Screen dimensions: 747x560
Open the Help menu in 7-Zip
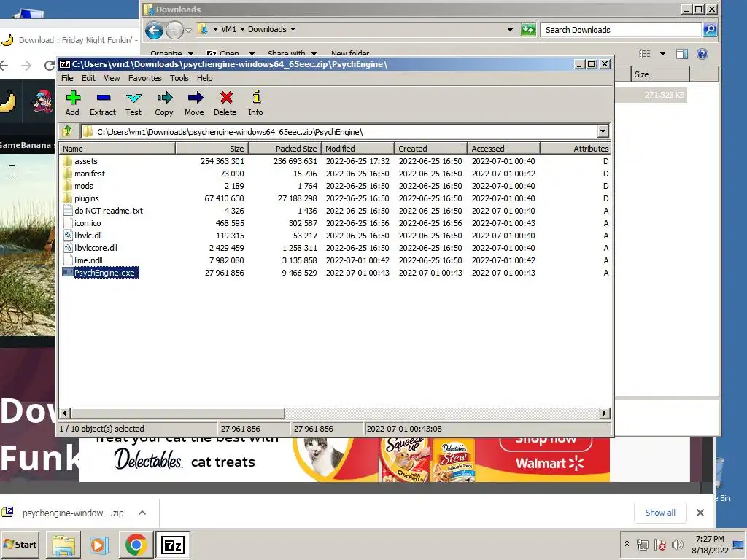(205, 78)
